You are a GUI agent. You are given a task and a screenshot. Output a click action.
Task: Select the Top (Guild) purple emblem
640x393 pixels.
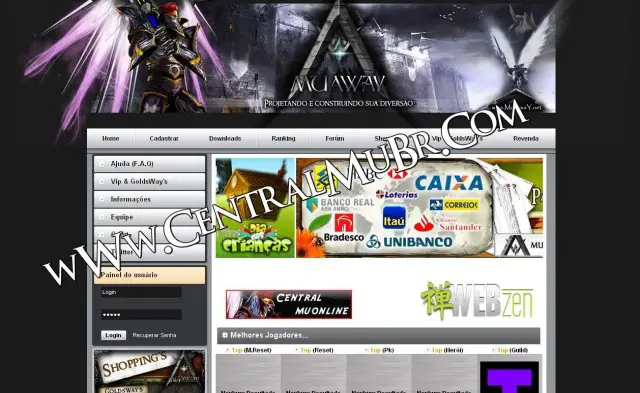tap(509, 377)
